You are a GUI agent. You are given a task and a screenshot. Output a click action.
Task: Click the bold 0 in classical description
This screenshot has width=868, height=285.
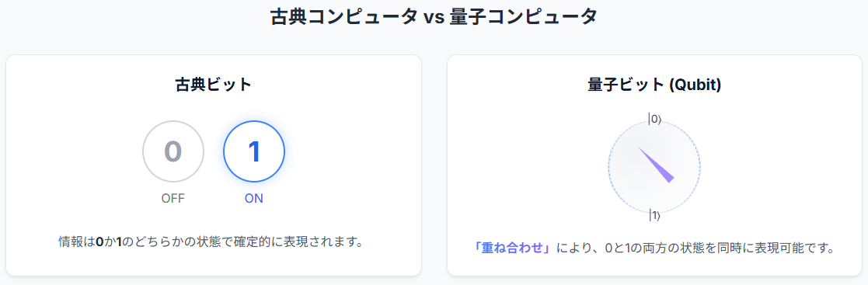tap(99, 242)
